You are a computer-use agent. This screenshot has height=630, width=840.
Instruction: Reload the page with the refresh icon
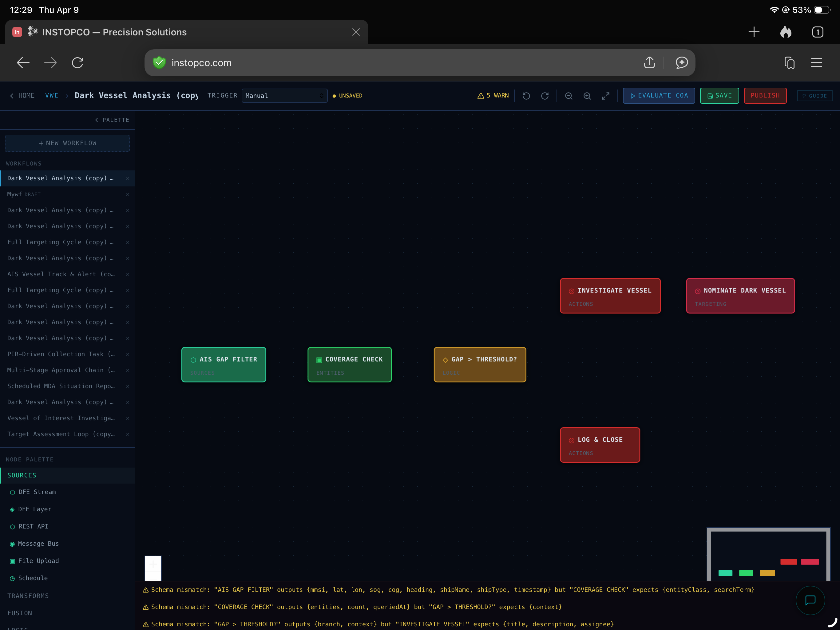coord(77,63)
